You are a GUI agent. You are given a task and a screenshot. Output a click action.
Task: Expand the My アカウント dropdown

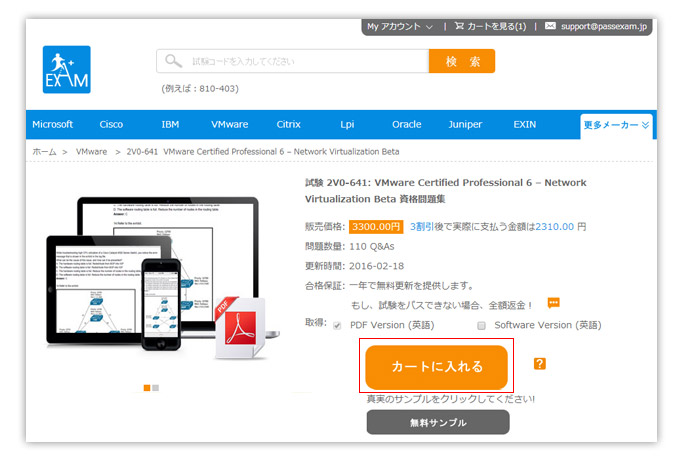coord(400,26)
